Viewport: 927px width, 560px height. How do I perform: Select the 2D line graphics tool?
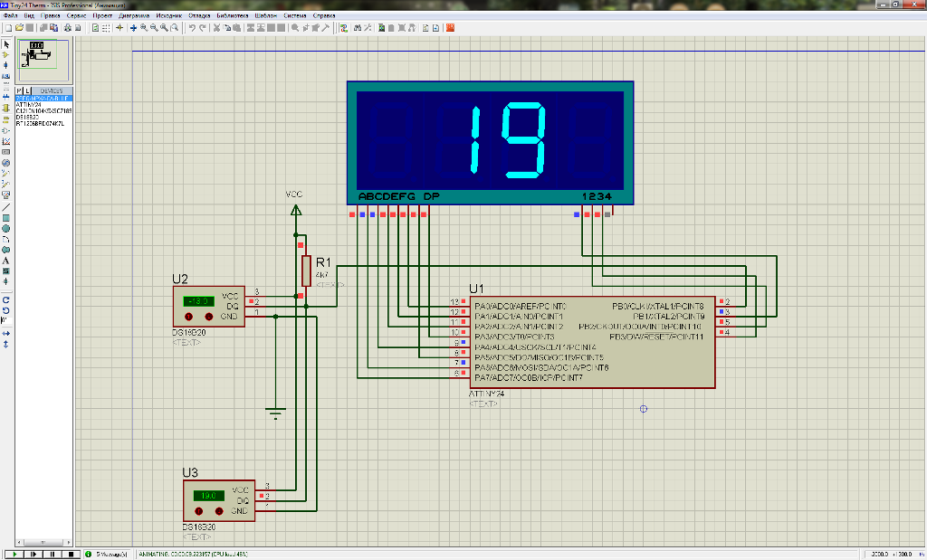tap(6, 207)
